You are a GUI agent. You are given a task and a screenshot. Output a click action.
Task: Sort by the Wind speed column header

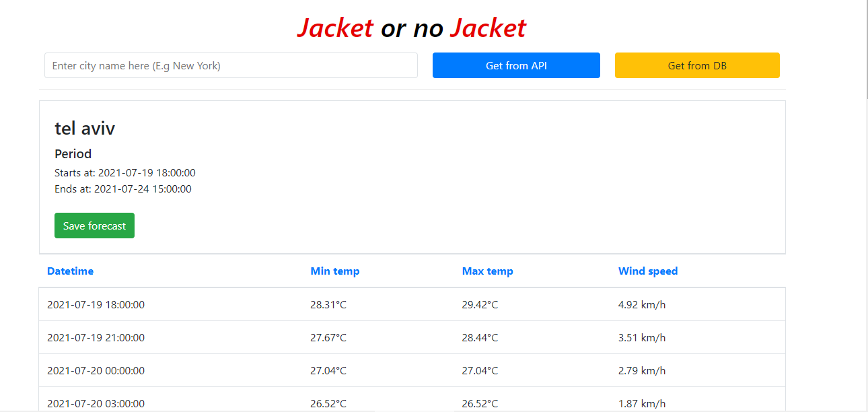click(x=648, y=271)
